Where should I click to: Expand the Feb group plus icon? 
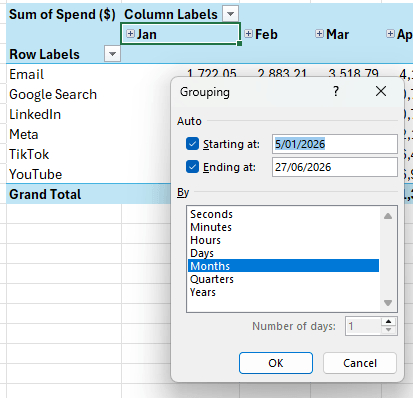click(248, 33)
